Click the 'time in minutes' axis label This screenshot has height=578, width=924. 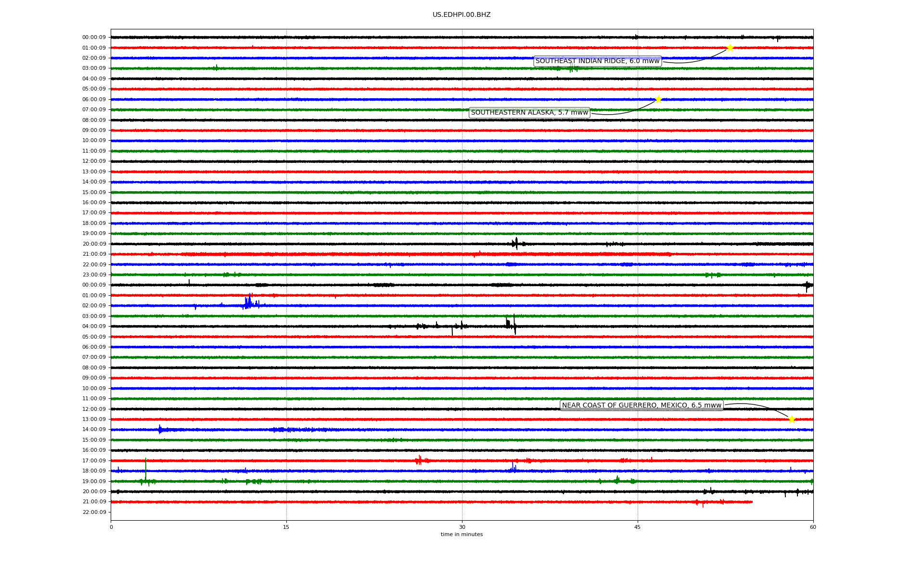462,535
